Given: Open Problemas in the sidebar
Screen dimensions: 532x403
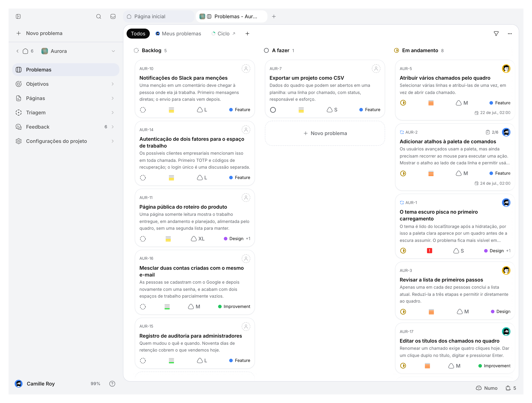Looking at the screenshot, I should (66, 70).
